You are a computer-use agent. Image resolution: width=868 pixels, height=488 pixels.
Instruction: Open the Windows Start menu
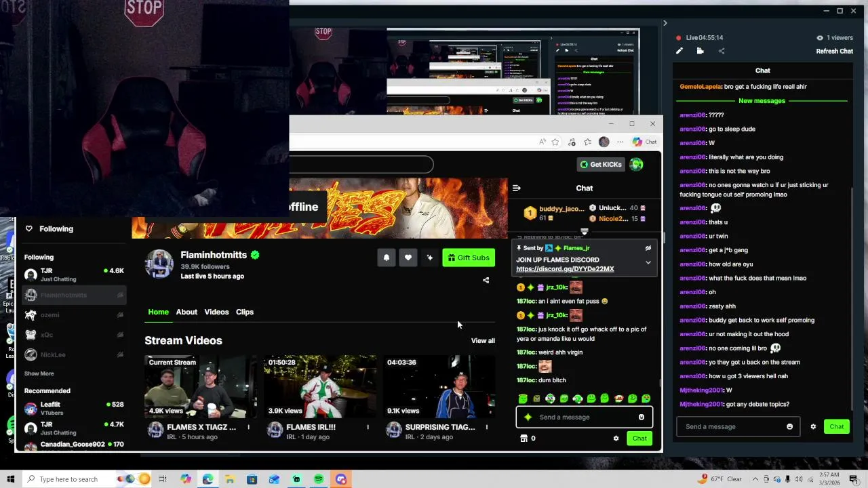[11, 479]
